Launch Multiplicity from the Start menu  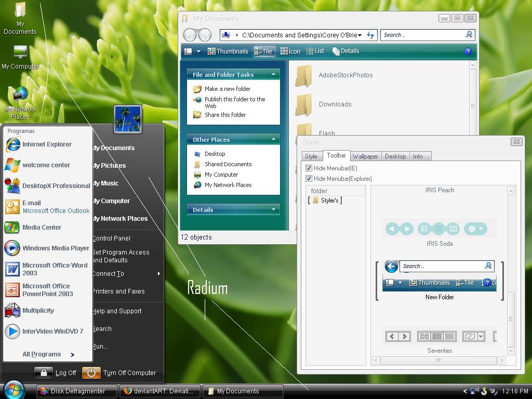tap(47, 311)
